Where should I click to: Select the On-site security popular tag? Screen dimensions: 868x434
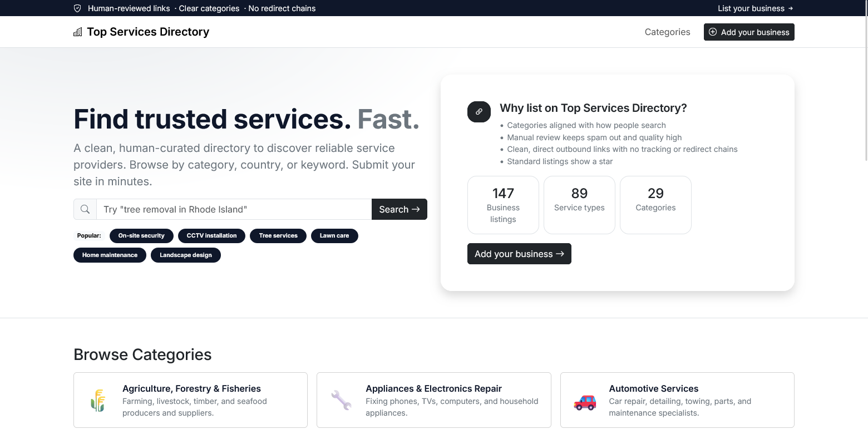141,235
